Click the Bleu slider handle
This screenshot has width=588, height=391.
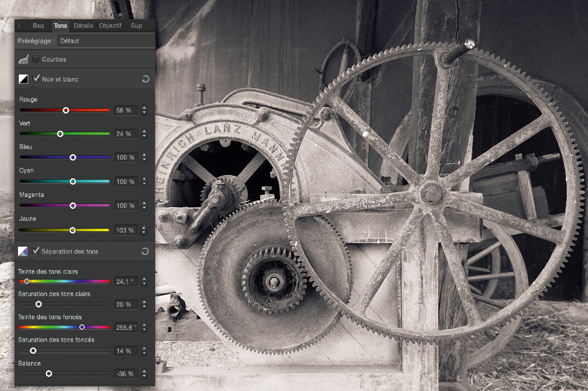[x=73, y=157]
